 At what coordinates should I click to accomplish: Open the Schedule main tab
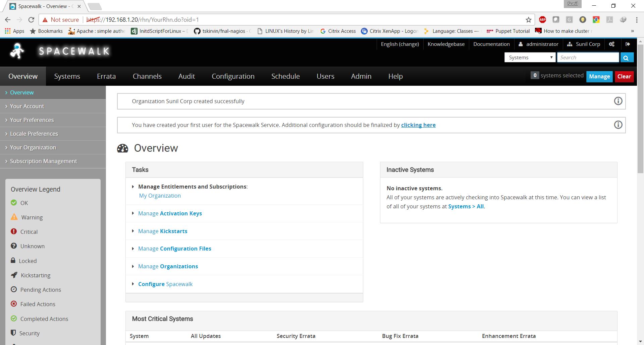(x=285, y=76)
